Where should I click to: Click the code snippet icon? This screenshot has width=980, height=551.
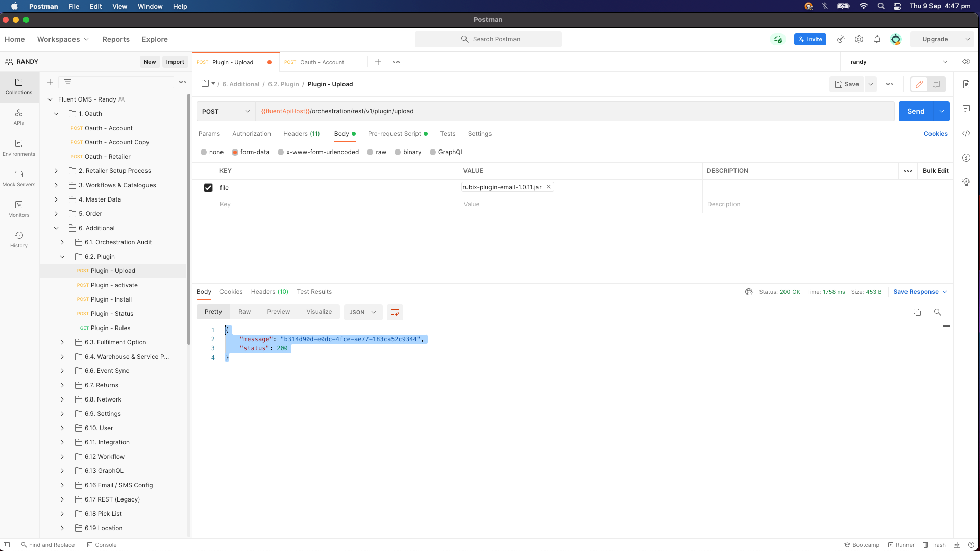(x=966, y=133)
